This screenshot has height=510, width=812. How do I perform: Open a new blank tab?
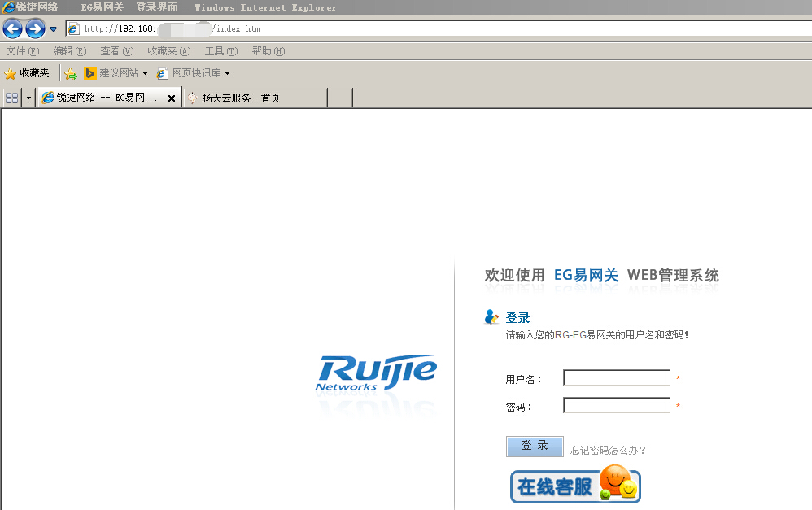click(341, 98)
